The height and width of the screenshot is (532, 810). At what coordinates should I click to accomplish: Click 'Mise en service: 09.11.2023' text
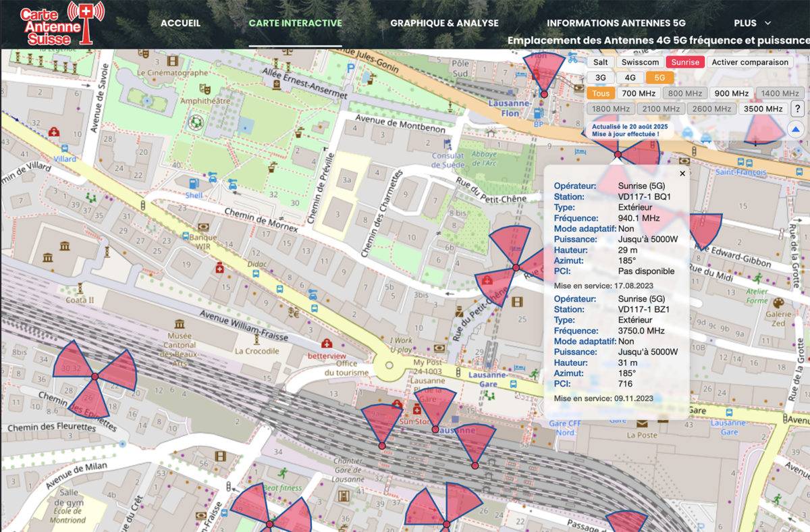604,399
